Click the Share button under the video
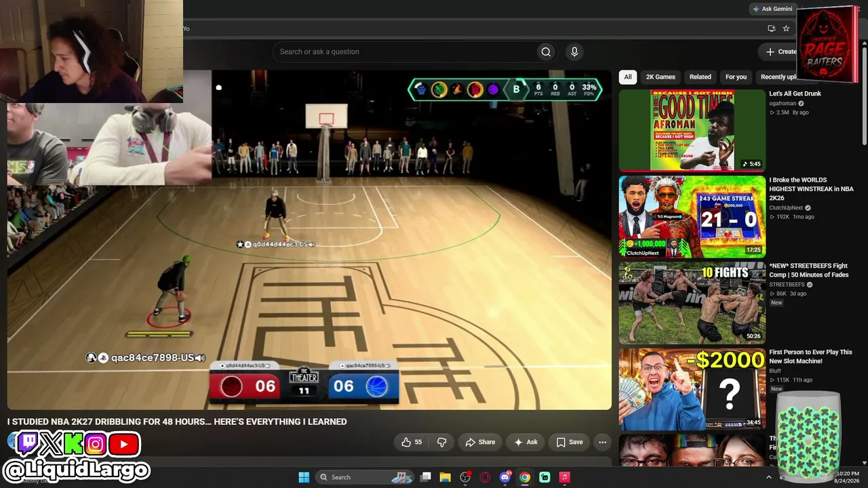The image size is (868, 488). pyautogui.click(x=479, y=442)
